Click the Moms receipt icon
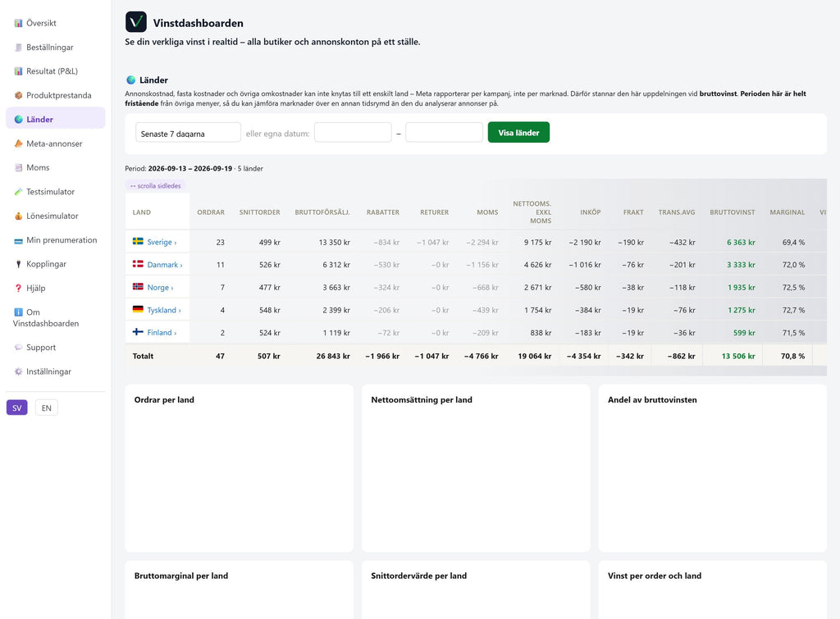Viewport: 840px width, 619px height. click(x=18, y=167)
